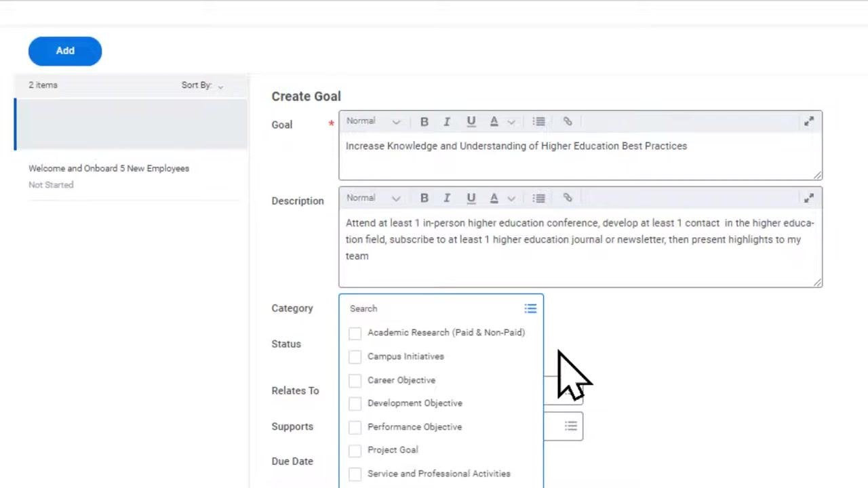Click insert link icon in Description toolbar
This screenshot has width=868, height=488.
(x=568, y=198)
